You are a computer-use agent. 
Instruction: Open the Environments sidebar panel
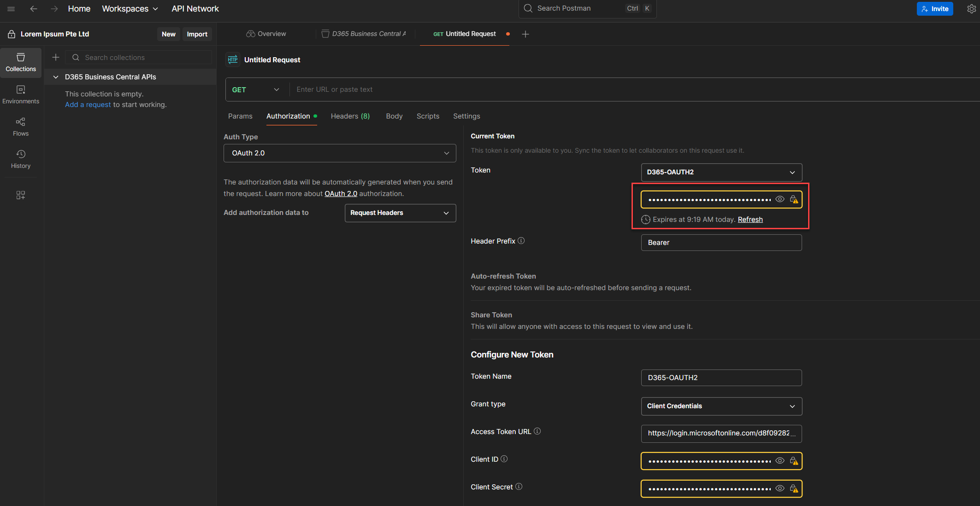(x=21, y=95)
